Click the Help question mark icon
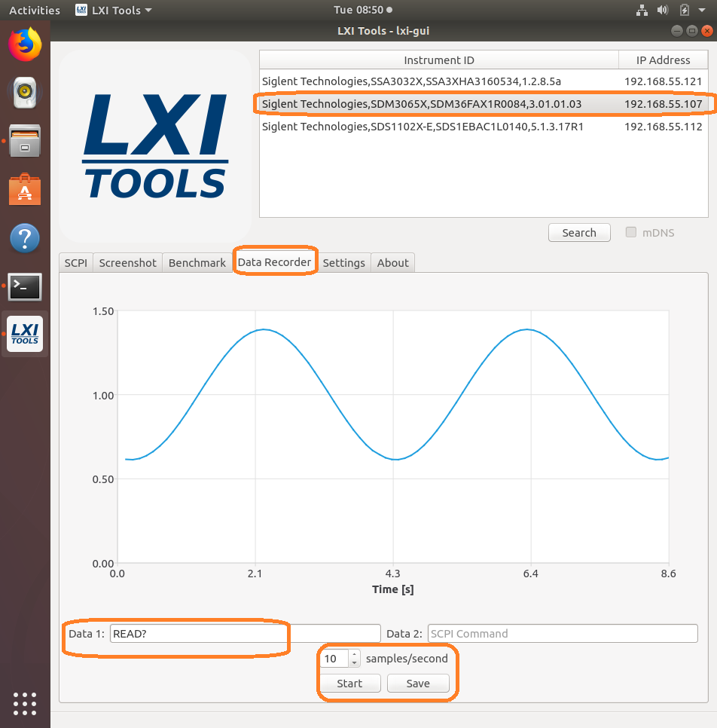This screenshot has height=728, width=717. click(x=25, y=238)
